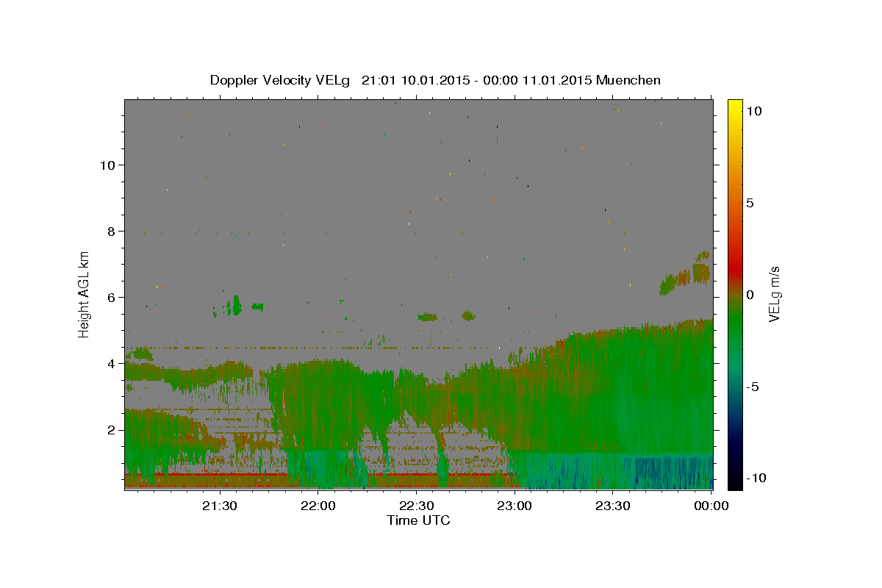
Task: Select the 21:30 time tick label
Action: click(x=220, y=506)
